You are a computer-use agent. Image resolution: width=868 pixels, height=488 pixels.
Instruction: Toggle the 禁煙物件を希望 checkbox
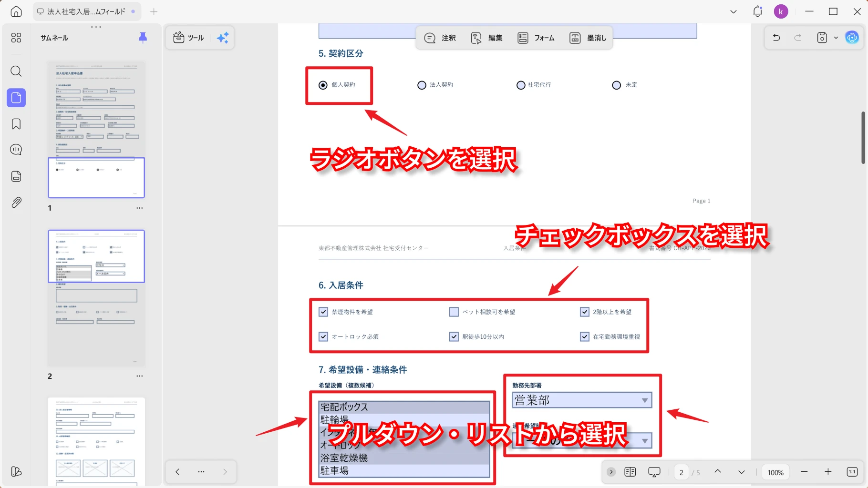click(x=323, y=312)
